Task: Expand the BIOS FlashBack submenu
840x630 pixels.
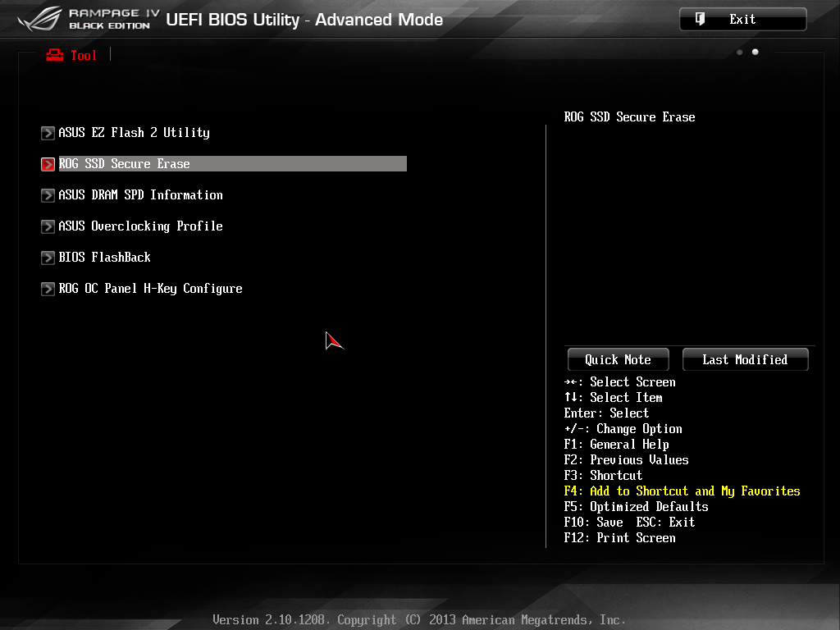Action: coord(105,258)
